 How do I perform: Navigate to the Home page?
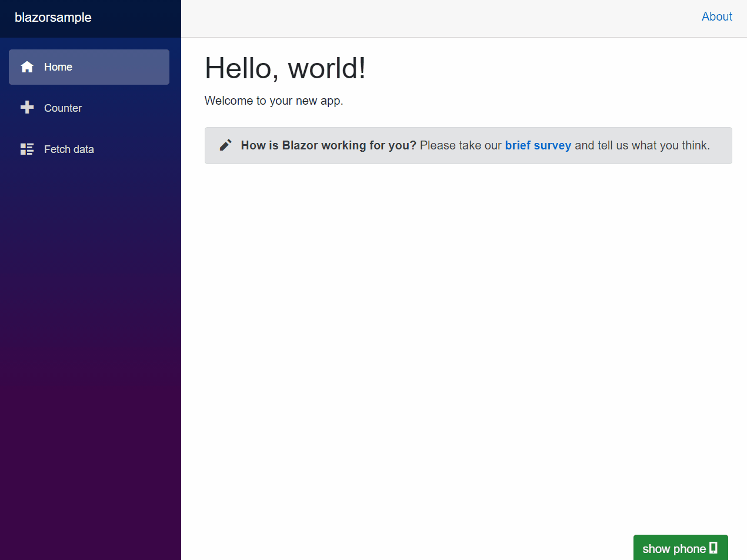coord(58,66)
